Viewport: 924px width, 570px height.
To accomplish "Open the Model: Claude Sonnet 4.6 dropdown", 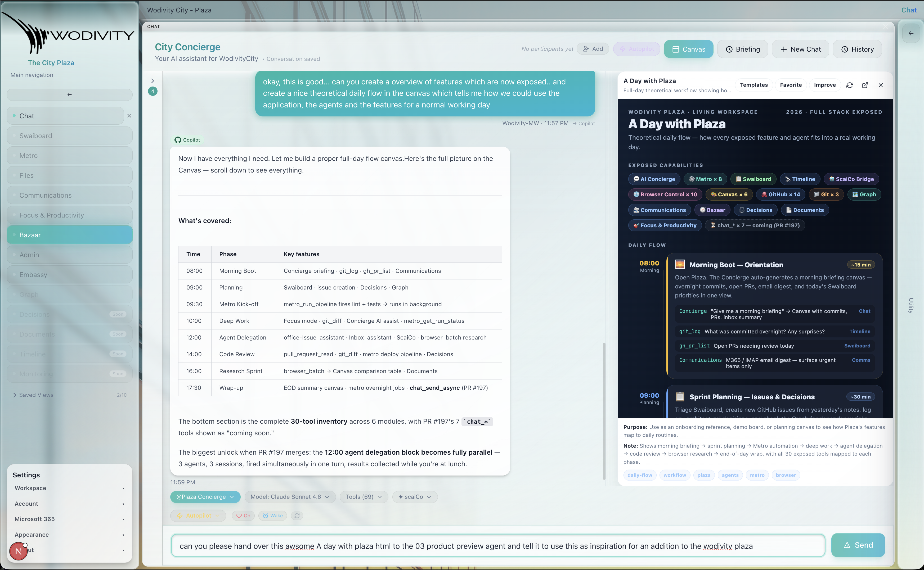I will pos(290,497).
